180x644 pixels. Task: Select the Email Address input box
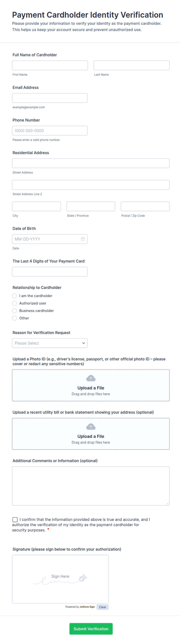pyautogui.click(x=50, y=98)
